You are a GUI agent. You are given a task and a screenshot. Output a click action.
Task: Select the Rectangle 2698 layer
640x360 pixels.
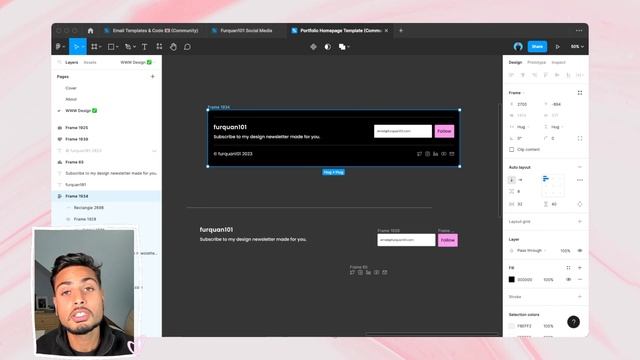pyautogui.click(x=89, y=208)
